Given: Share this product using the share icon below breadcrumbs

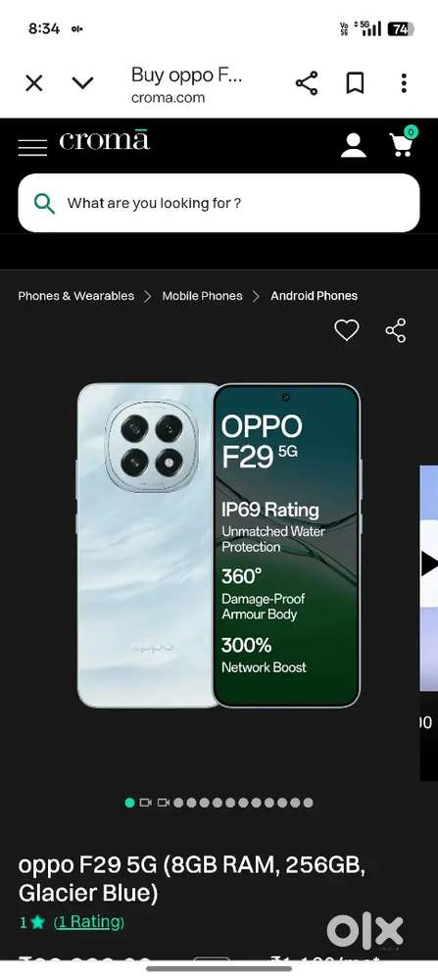Looking at the screenshot, I should (396, 330).
